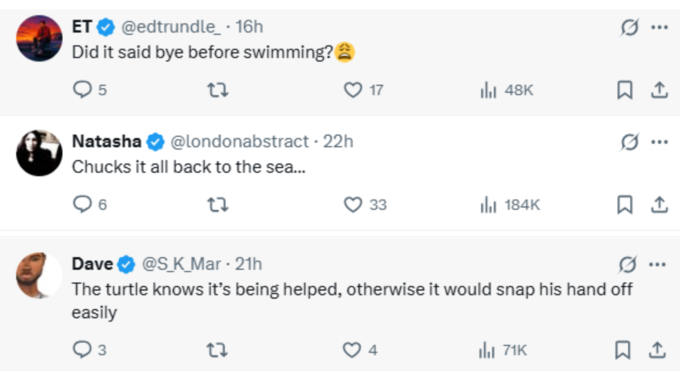Click Grok explain icon on Natasha's tweet

click(x=629, y=142)
